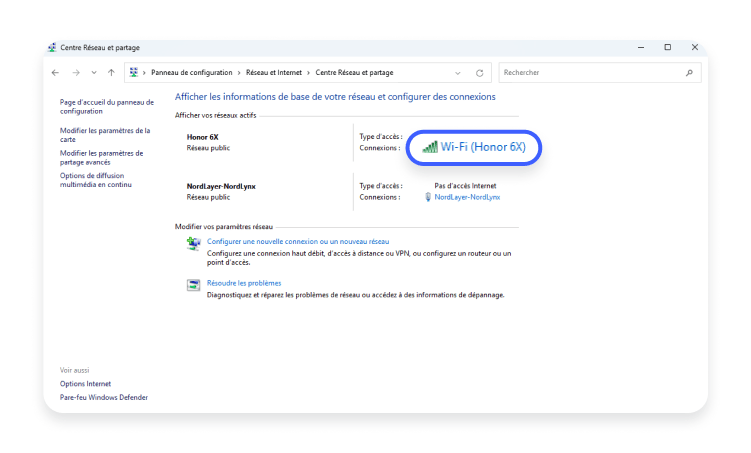Click the page heading 'Afficher les informations de base'

coord(335,97)
